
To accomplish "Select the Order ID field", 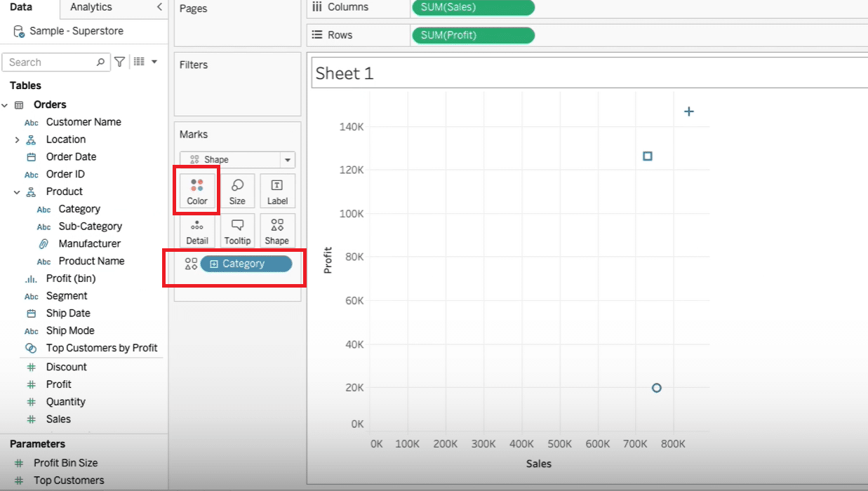I will pos(65,174).
